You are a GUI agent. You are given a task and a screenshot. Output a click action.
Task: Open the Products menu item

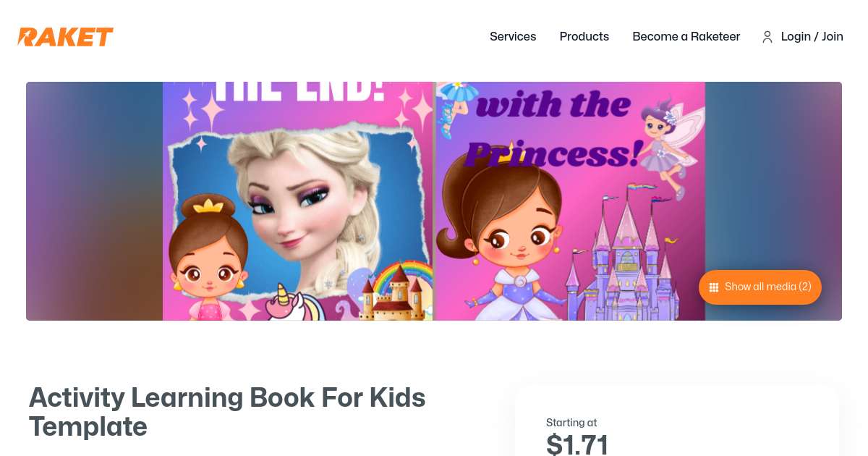pos(584,37)
